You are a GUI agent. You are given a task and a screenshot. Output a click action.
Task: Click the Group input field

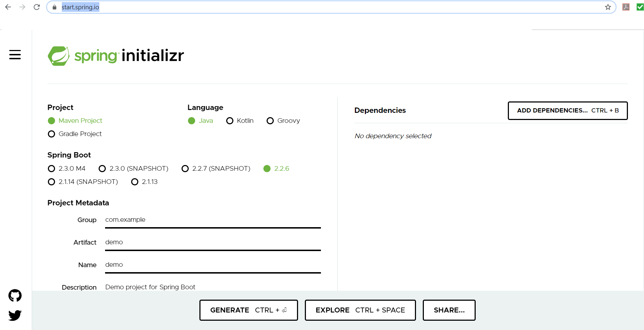point(213,220)
